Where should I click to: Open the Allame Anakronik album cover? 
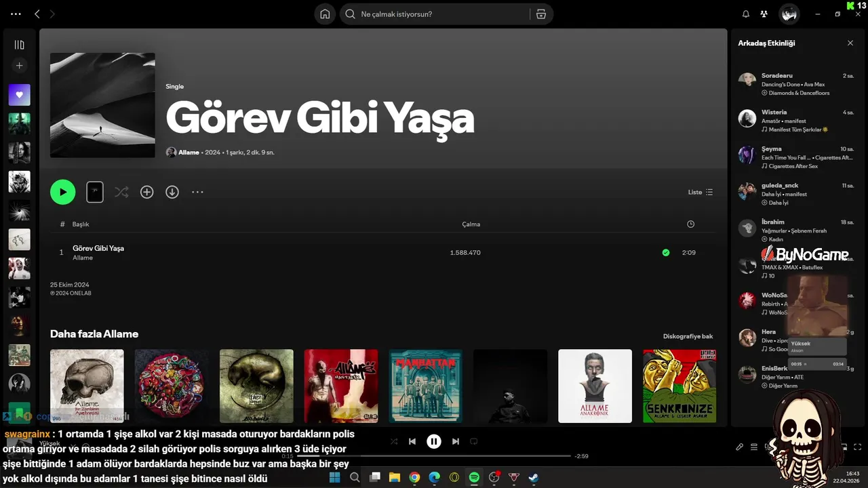(x=595, y=386)
